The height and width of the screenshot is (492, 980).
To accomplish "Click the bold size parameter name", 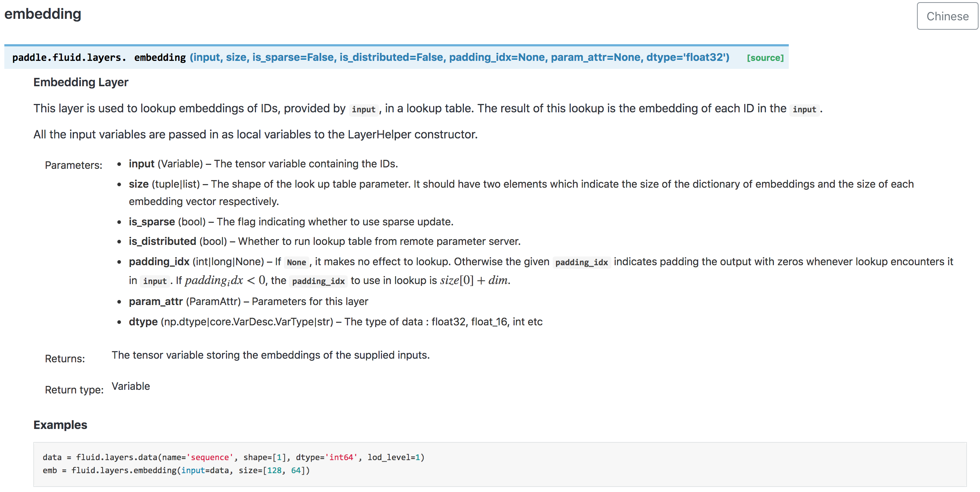I will pyautogui.click(x=138, y=184).
